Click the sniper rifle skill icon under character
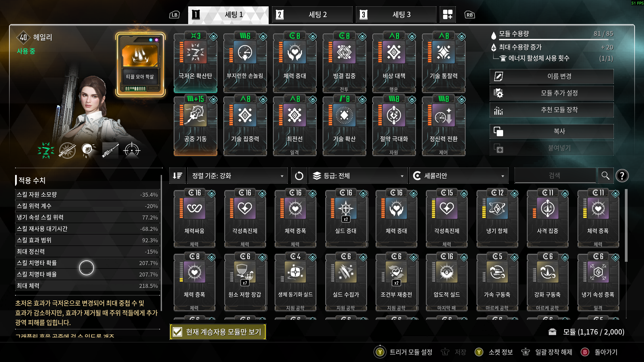The height and width of the screenshot is (362, 644). point(110,150)
